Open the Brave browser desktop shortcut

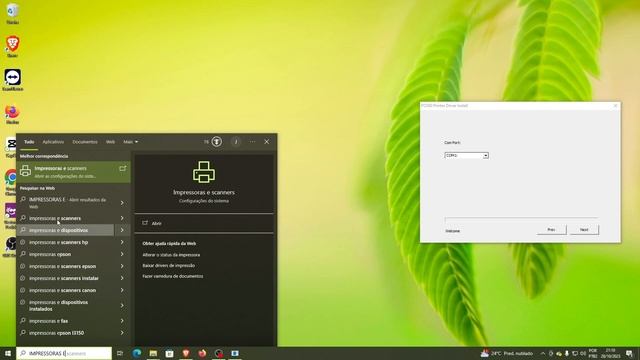pyautogui.click(x=12, y=45)
